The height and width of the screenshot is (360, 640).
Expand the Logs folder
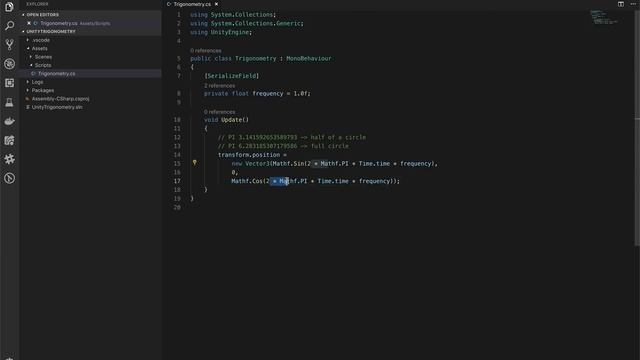click(37, 82)
